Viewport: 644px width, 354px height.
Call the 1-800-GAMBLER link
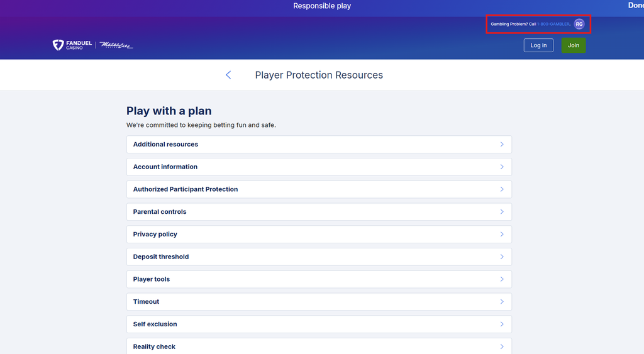point(553,24)
